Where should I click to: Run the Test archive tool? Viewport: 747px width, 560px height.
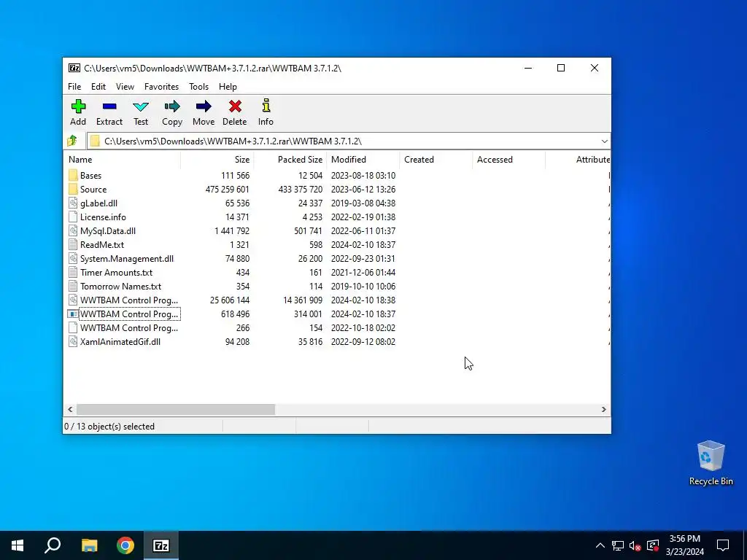tap(141, 106)
